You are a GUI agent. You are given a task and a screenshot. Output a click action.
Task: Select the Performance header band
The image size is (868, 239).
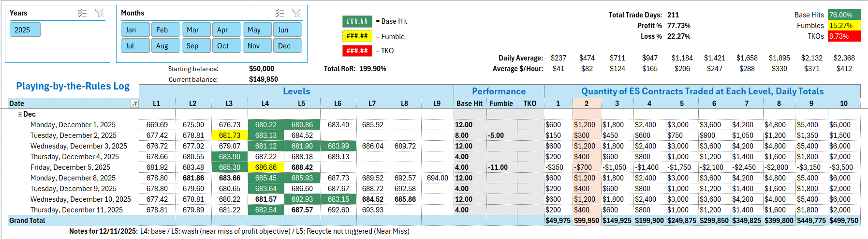pos(499,91)
